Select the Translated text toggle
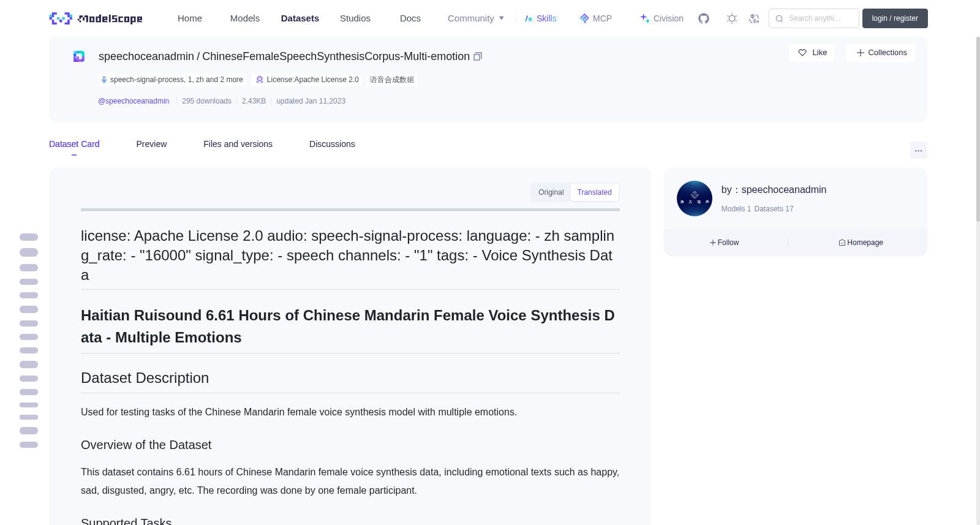 (x=594, y=192)
